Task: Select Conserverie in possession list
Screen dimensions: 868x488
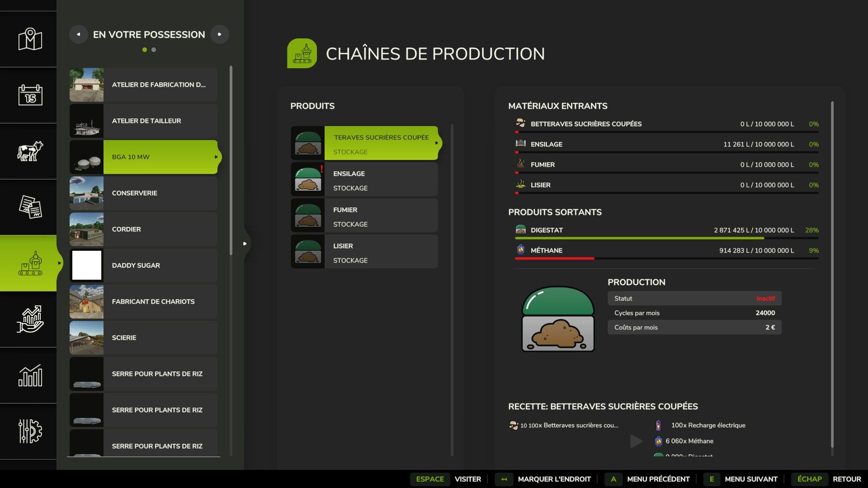Action: 143,193
